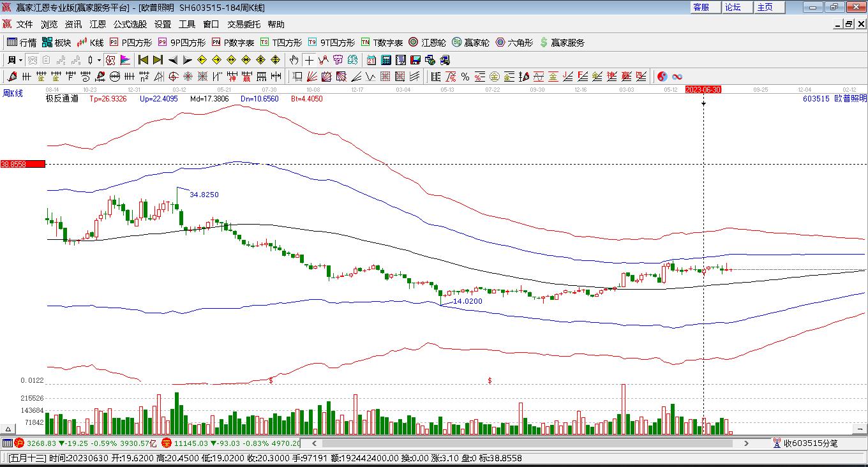Click the 客服 customer service button

pos(701,7)
